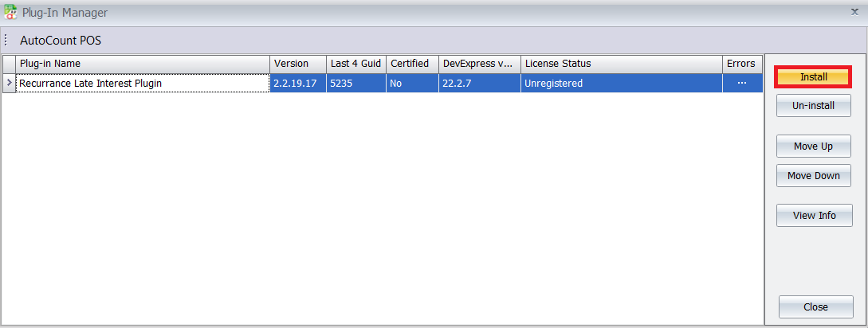Click the row indicator arrow of first row
This screenshot has width=868, height=328.
[9, 83]
